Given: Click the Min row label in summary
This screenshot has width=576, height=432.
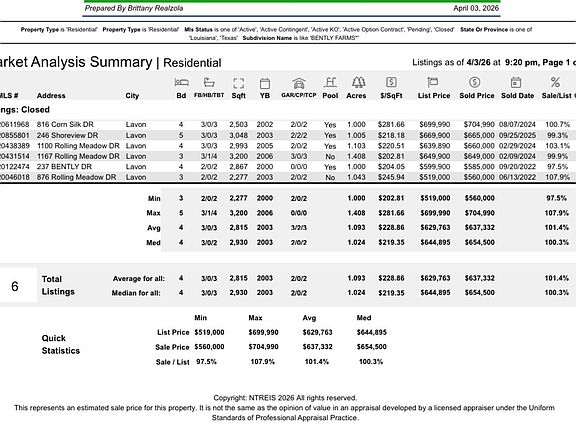Looking at the screenshot, I should 154,198.
